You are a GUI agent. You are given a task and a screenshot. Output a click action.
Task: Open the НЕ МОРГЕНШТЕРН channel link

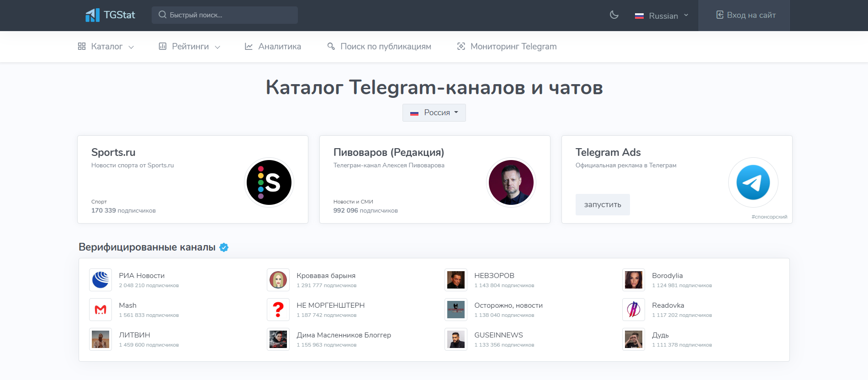330,305
